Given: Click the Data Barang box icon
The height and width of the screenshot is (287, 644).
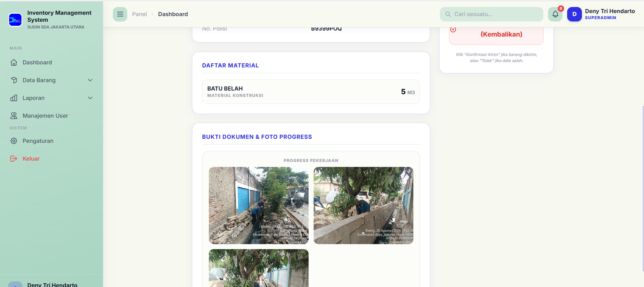Looking at the screenshot, I should point(14,80).
